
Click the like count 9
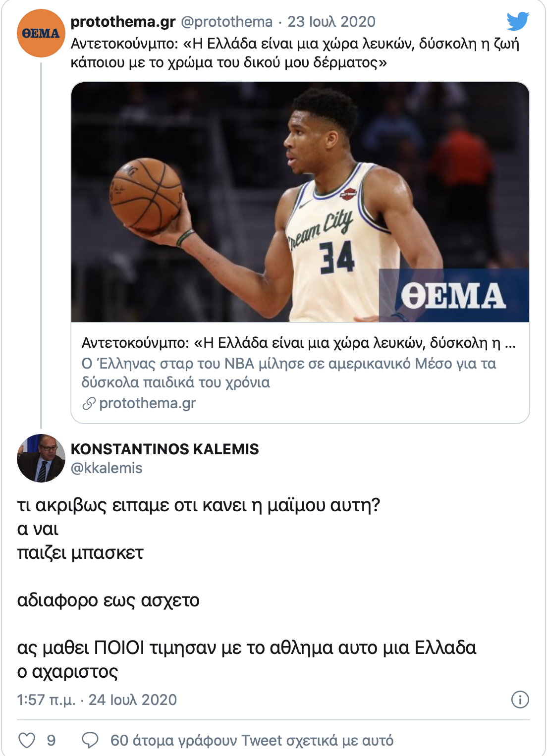coord(51,741)
